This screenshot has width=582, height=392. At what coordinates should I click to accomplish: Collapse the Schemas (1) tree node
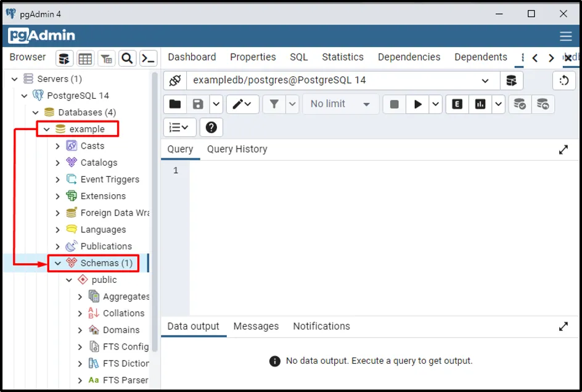click(x=58, y=263)
